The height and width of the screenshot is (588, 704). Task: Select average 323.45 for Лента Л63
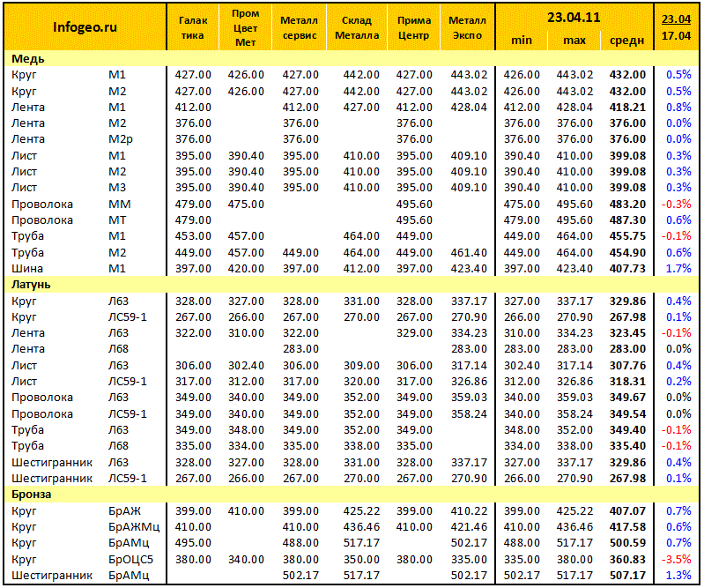click(x=627, y=333)
